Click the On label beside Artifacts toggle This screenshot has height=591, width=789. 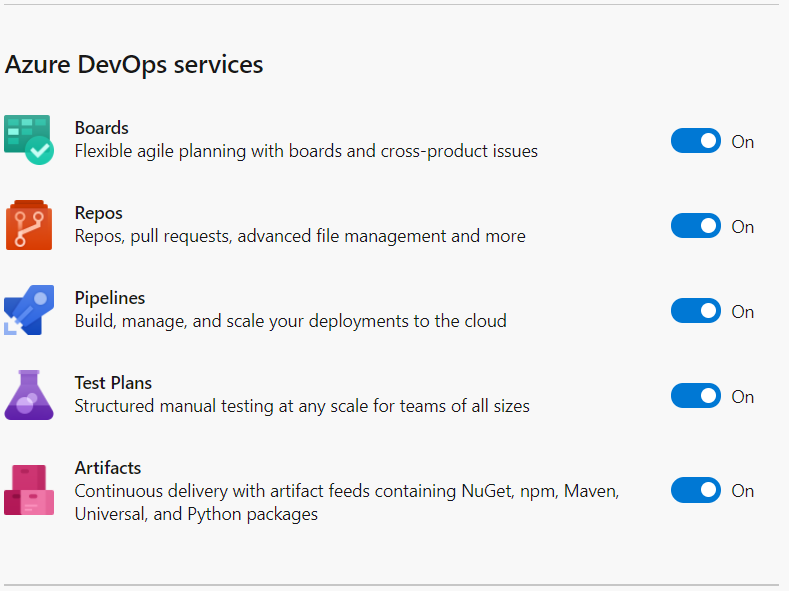click(x=743, y=491)
